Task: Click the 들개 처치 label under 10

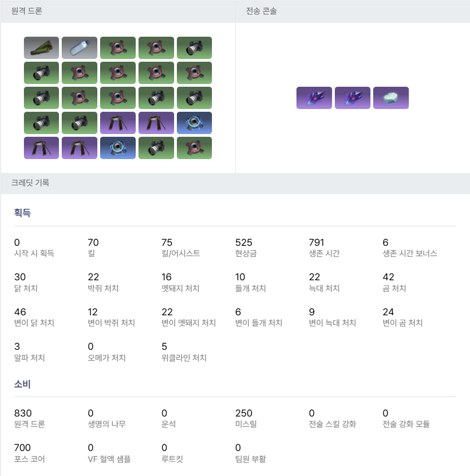Action: coord(250,288)
